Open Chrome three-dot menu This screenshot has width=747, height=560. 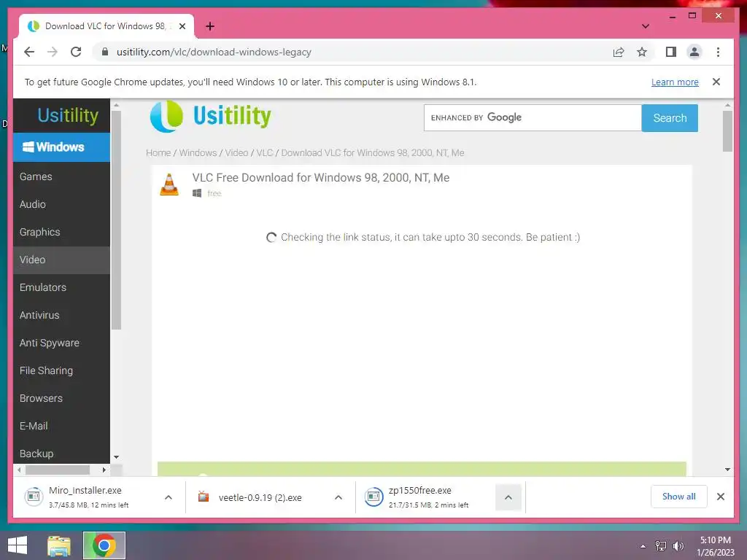point(718,52)
